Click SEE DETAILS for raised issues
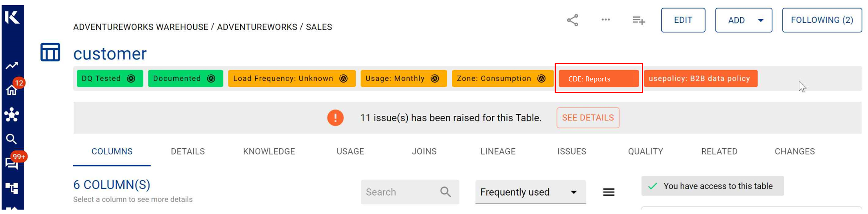The image size is (868, 214). [587, 118]
